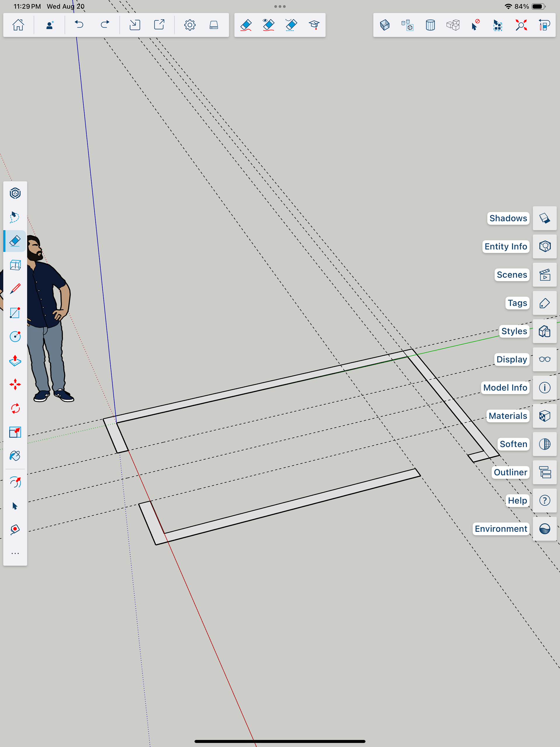Activate the Lasso Select tool
The image size is (560, 747).
(15, 217)
